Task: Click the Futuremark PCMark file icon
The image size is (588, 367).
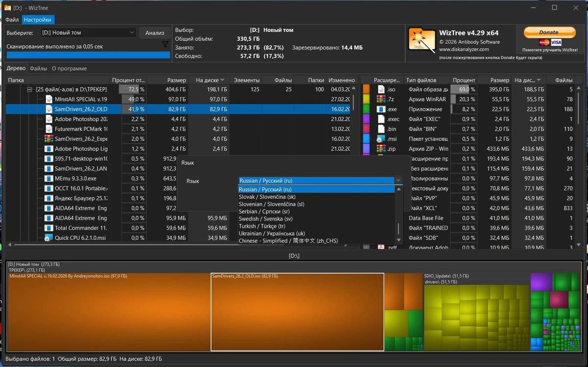Action: [x=49, y=129]
